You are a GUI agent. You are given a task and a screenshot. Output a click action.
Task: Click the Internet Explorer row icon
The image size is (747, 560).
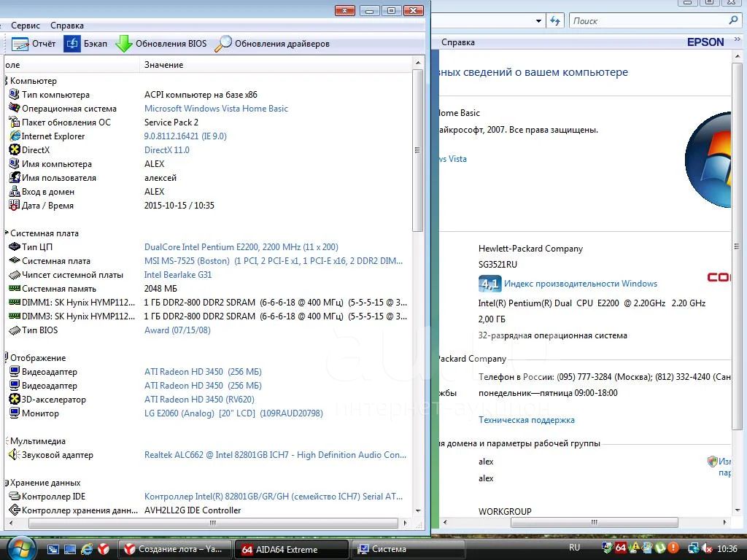coord(15,136)
